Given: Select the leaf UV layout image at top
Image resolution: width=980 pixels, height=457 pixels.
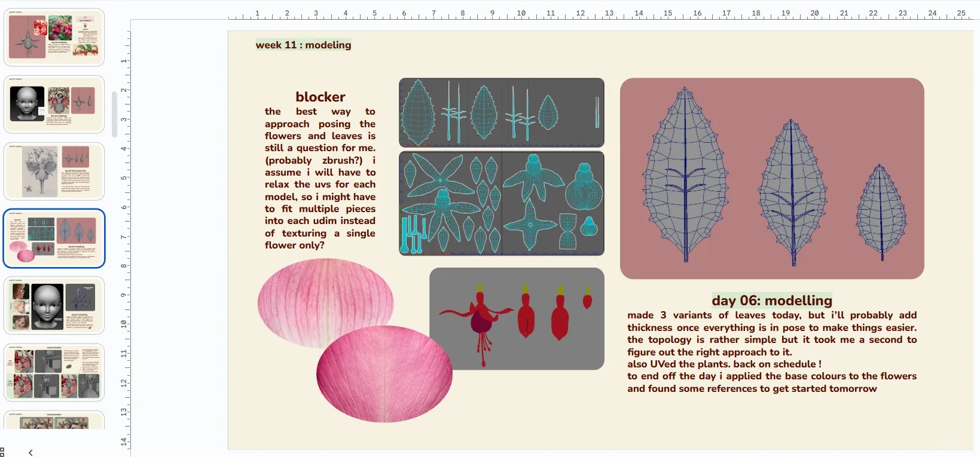Looking at the screenshot, I should click(502, 112).
